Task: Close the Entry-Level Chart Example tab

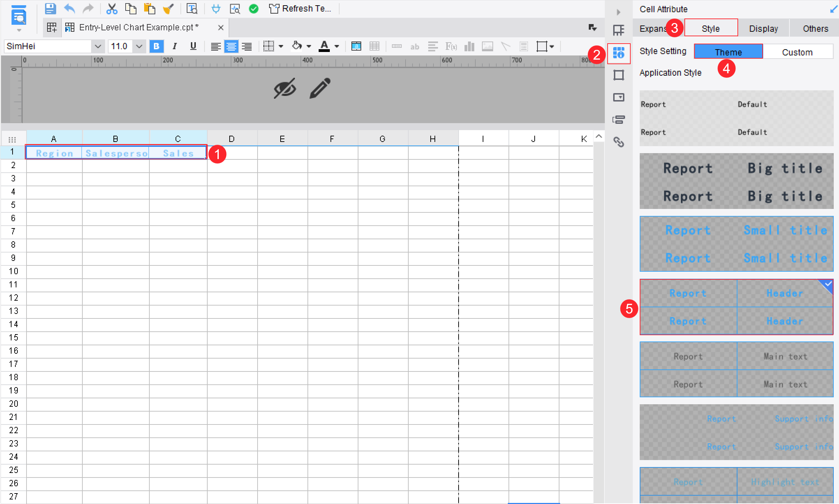Action: [221, 28]
